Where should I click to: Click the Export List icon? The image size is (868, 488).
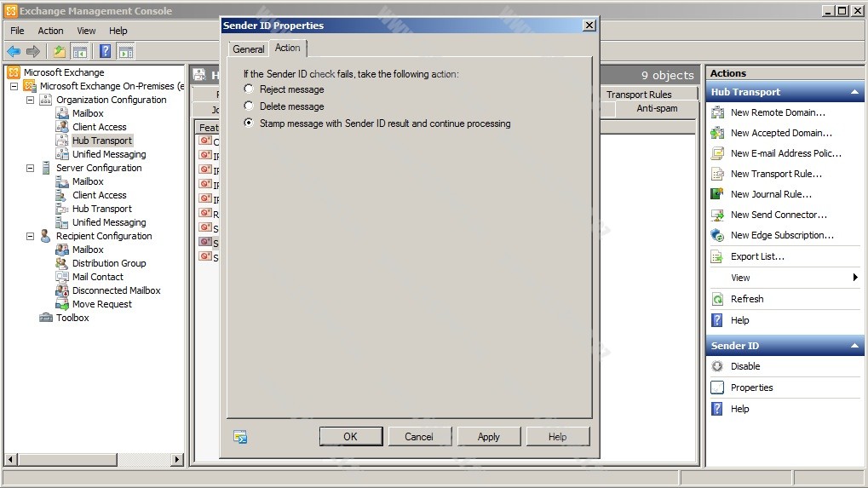pos(717,256)
